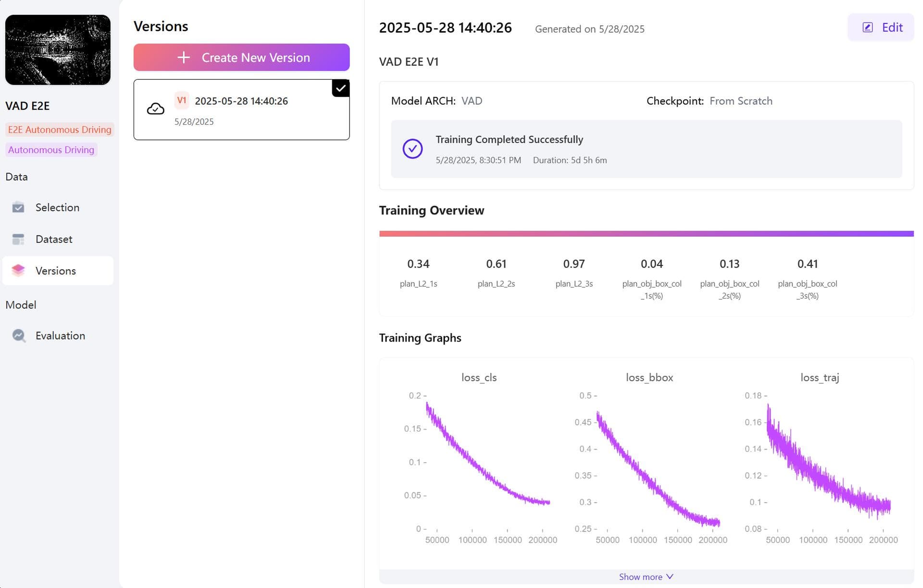This screenshot has height=588, width=923.
Task: Click the Versions layers icon in sidebar
Action: 18,270
